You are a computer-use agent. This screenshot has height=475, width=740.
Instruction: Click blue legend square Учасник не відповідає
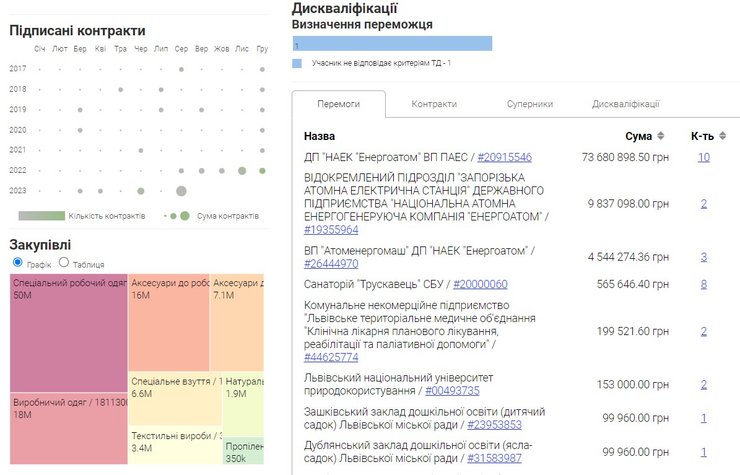(297, 63)
